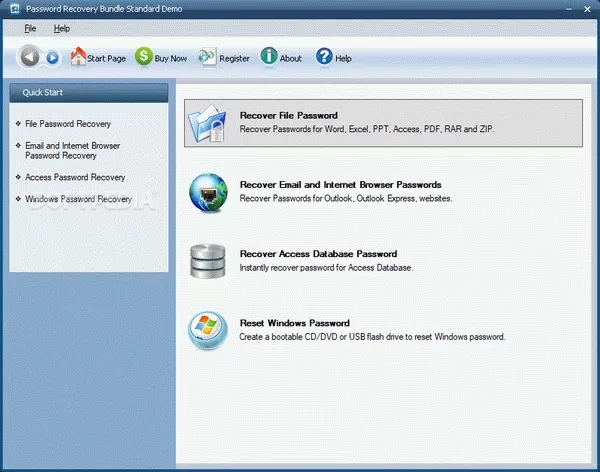Click the forward navigation arrow

52,58
